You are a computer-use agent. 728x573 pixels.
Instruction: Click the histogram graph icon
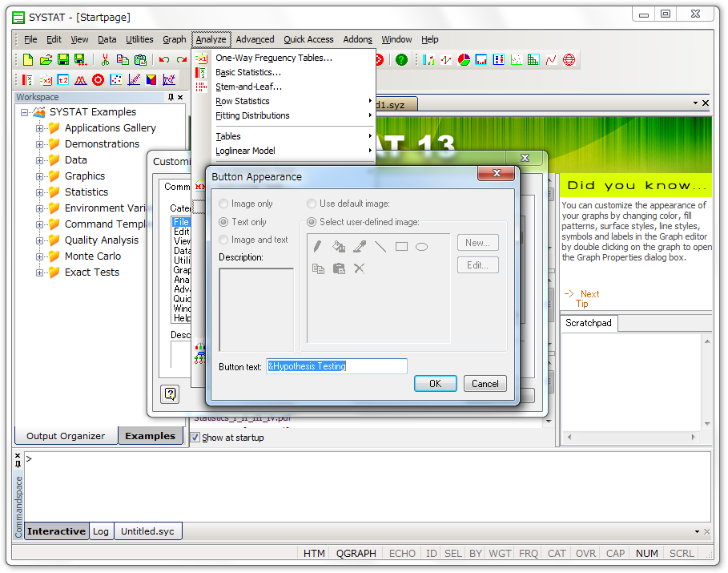click(481, 59)
